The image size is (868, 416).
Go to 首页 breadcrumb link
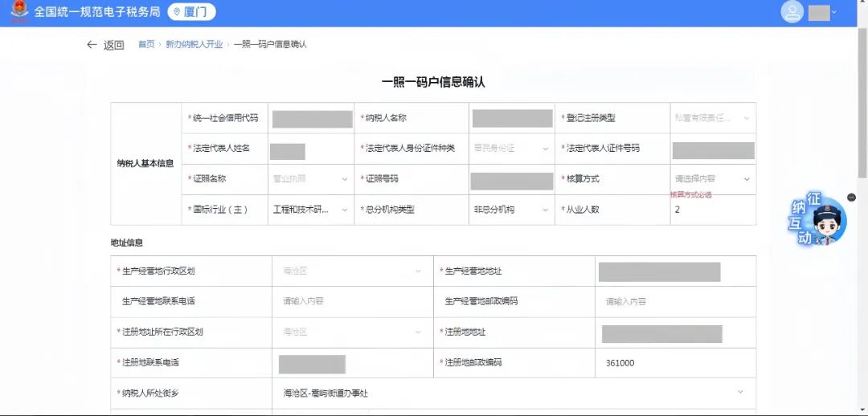point(146,44)
